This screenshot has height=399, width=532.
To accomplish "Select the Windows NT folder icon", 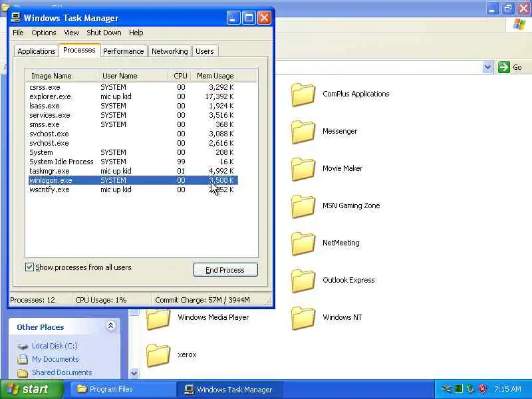I will coord(303,319).
